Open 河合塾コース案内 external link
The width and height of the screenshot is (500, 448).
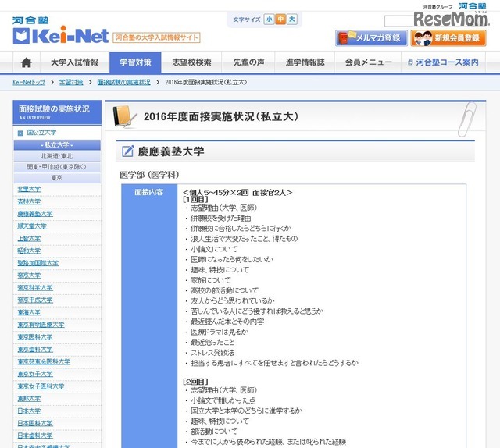tap(447, 62)
